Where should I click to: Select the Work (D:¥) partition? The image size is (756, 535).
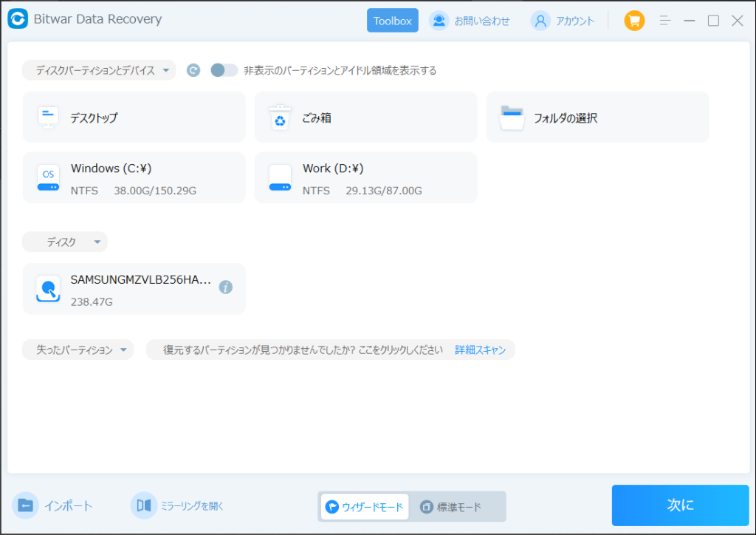365,178
